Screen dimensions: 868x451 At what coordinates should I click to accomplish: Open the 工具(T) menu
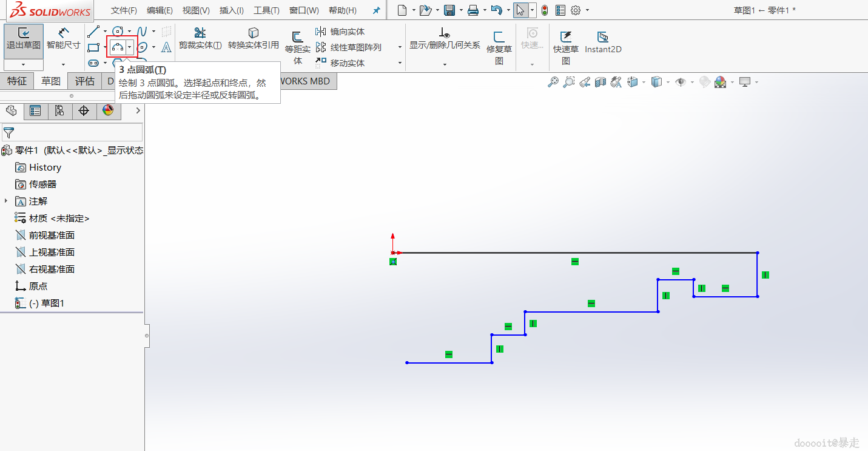coord(266,10)
